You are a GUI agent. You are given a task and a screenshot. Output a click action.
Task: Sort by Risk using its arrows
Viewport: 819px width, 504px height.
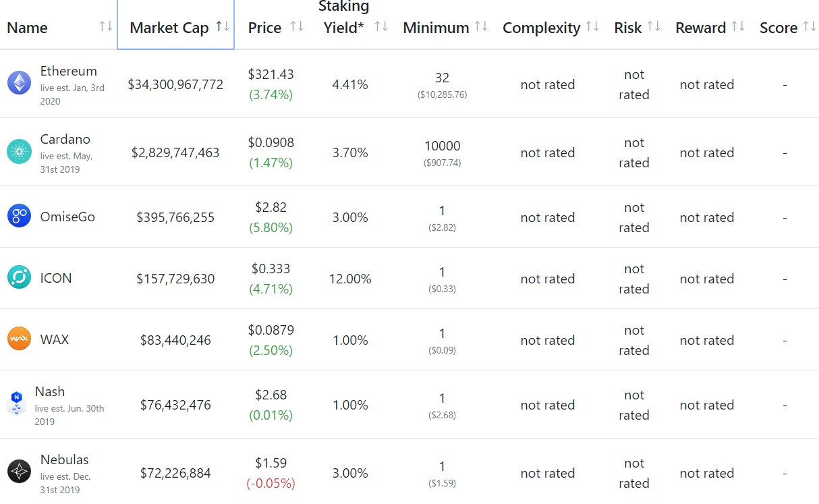tap(654, 27)
